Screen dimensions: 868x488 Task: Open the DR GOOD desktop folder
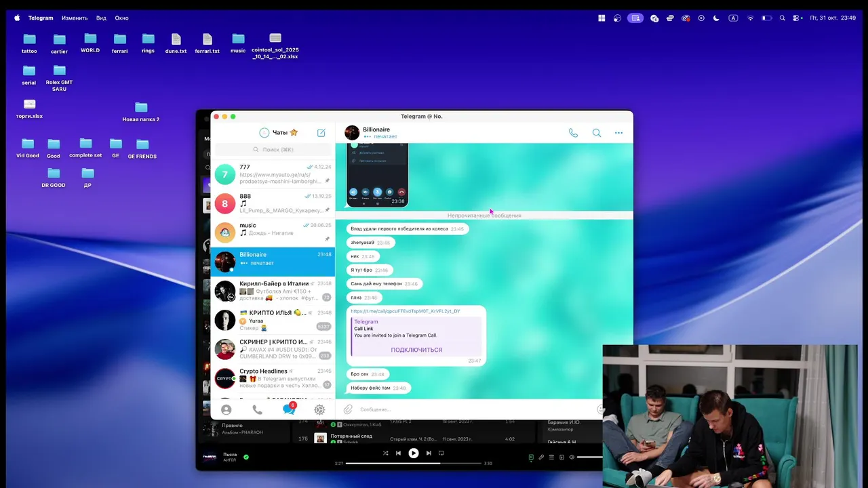(x=54, y=178)
